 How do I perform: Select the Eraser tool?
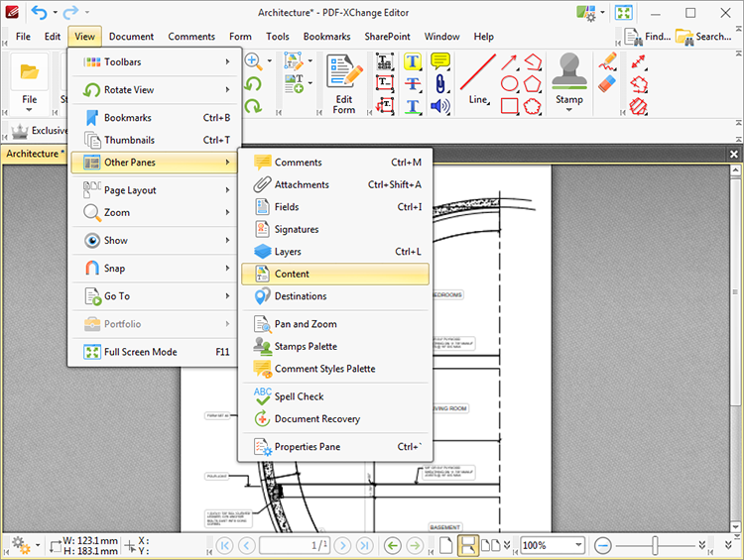click(x=608, y=84)
